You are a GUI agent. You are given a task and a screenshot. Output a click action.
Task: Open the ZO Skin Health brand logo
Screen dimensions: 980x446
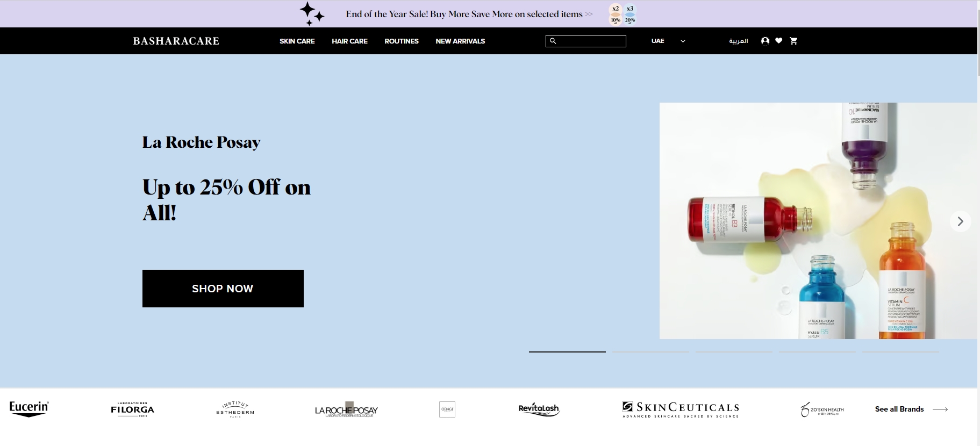[x=822, y=409]
